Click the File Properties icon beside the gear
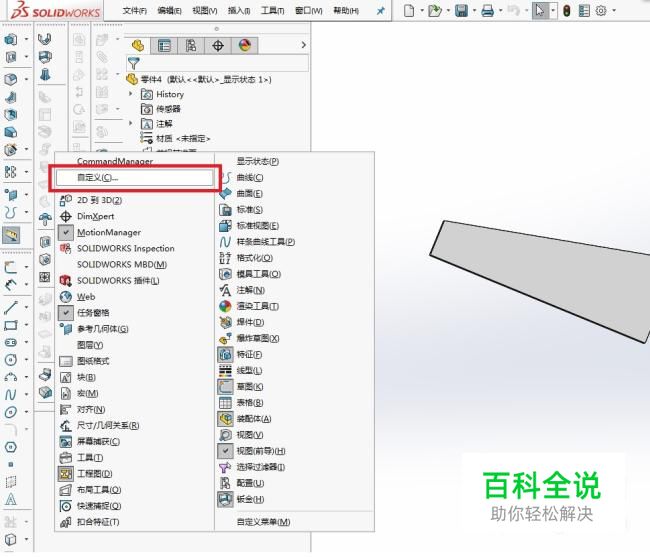Screen dimensions: 650x557 pos(584,10)
